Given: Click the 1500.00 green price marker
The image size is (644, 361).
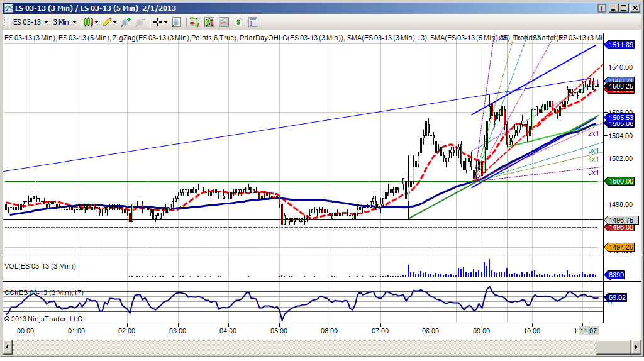Looking at the screenshot, I should tap(620, 181).
